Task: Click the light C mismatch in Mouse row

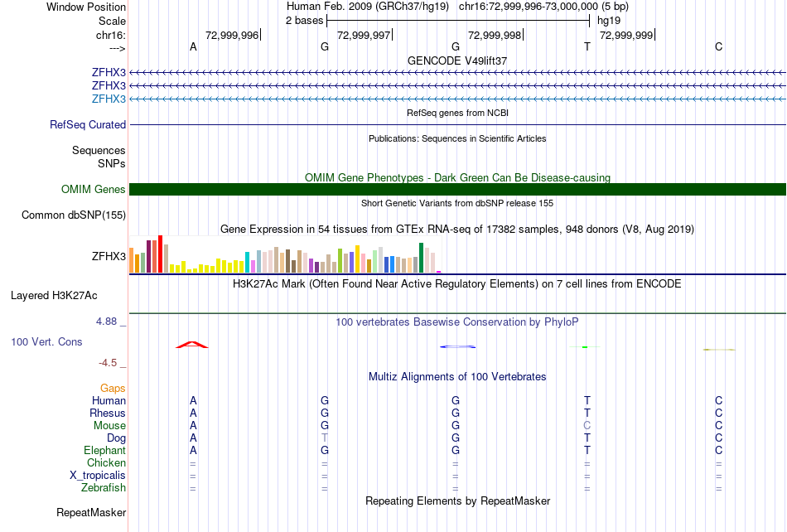Action: coord(587,426)
